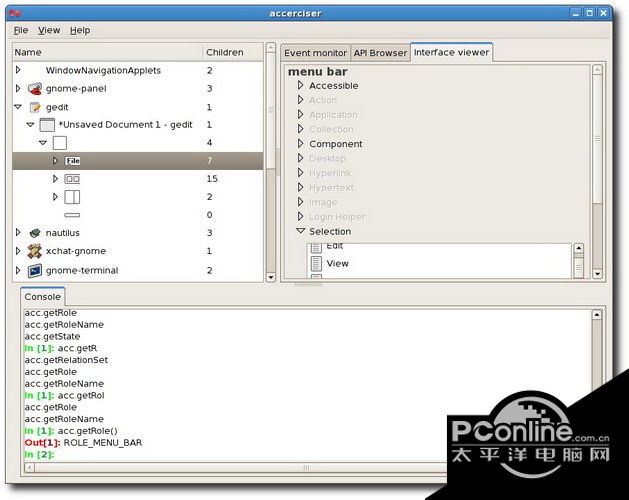
Task: Click the nautilus application icon
Action: (35, 233)
